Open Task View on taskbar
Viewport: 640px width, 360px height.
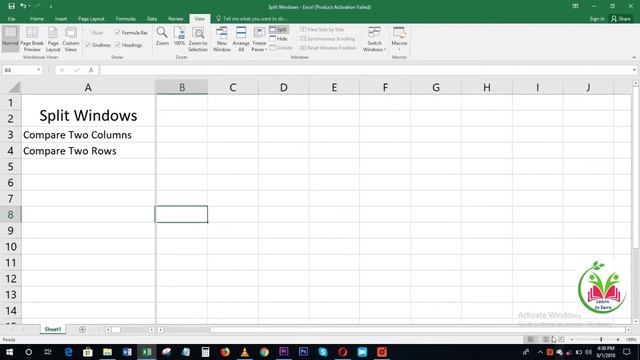pyautogui.click(x=48, y=352)
